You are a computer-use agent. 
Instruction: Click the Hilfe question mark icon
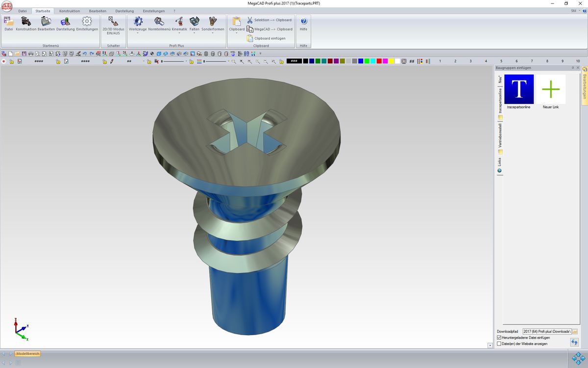[x=303, y=22]
